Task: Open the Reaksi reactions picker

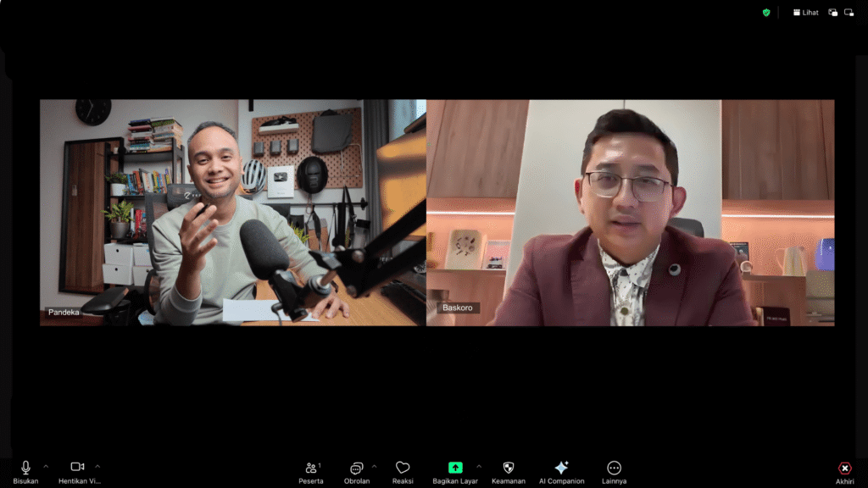Action: [x=403, y=469]
